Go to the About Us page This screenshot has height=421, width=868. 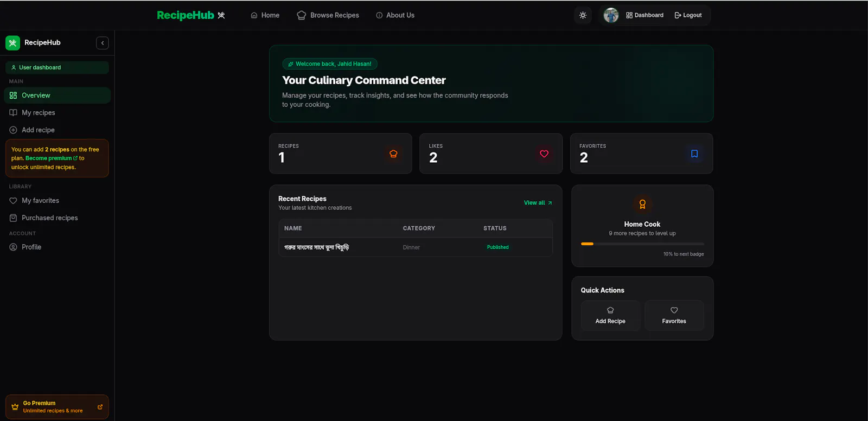click(x=395, y=15)
